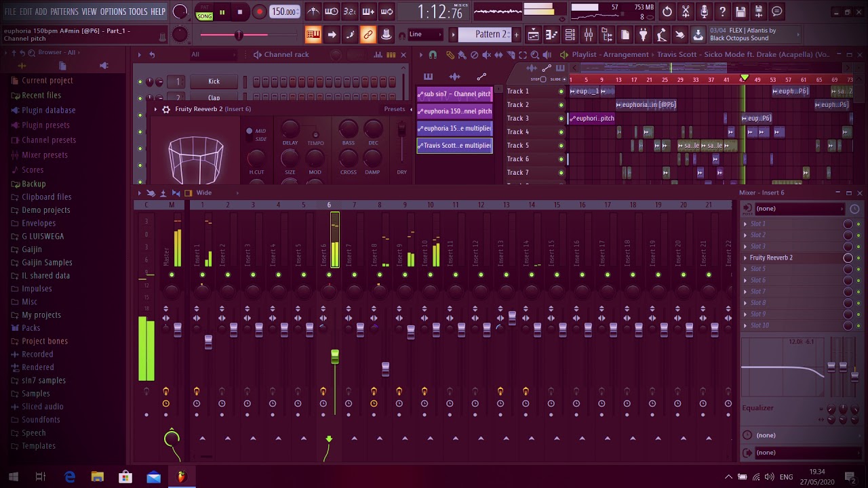The image size is (868, 488).
Task: Switch to SONG mode toggle
Action: click(204, 16)
